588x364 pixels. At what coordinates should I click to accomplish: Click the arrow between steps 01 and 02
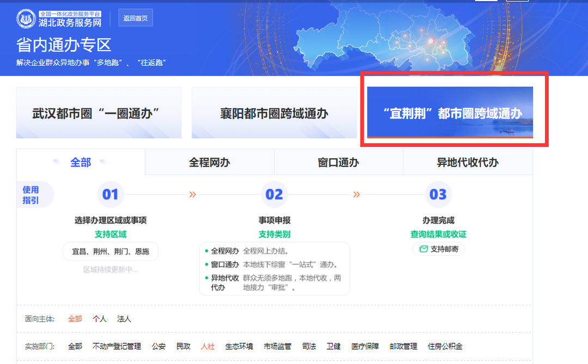click(192, 194)
